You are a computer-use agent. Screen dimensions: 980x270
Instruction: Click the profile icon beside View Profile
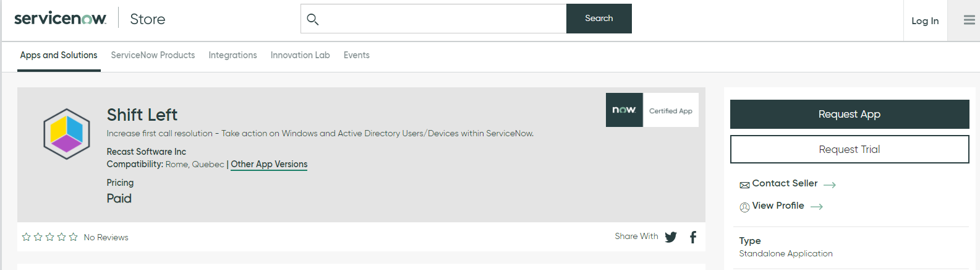click(744, 207)
